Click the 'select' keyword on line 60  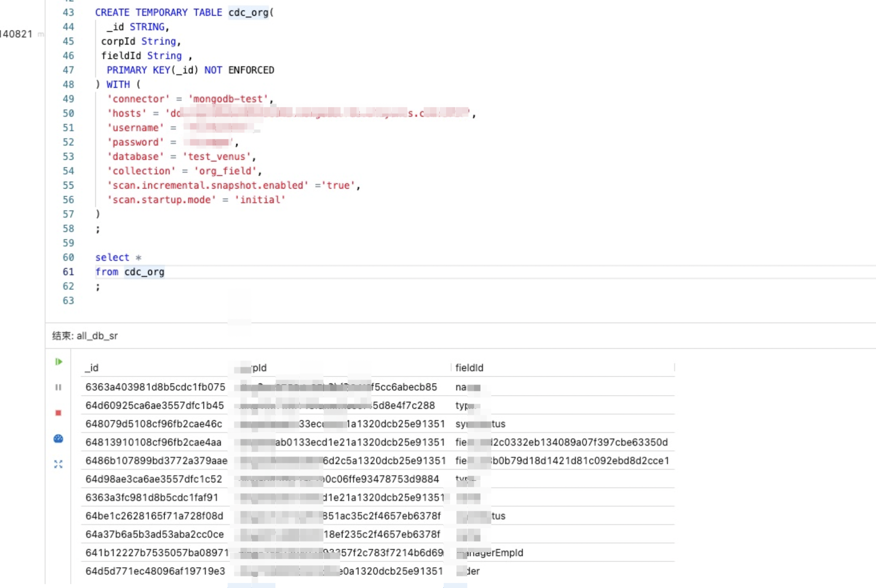[x=112, y=258]
